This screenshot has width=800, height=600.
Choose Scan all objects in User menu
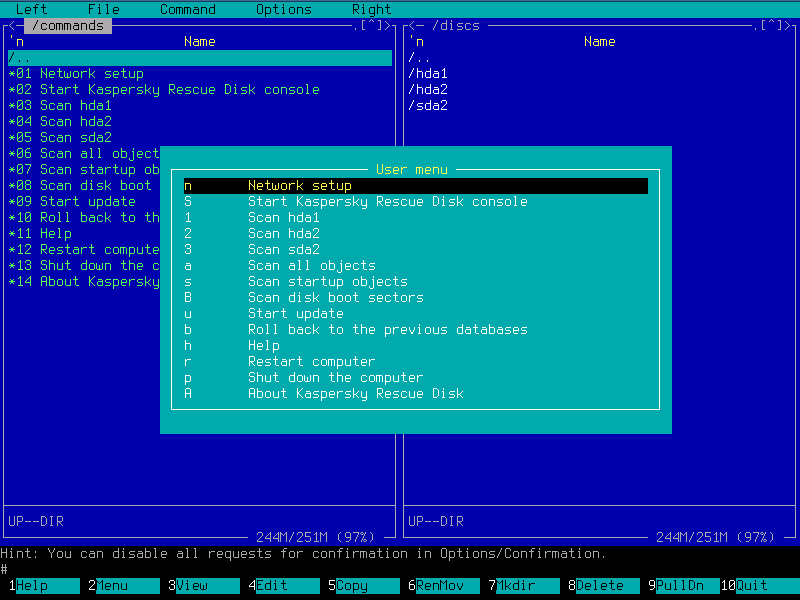[416, 265]
